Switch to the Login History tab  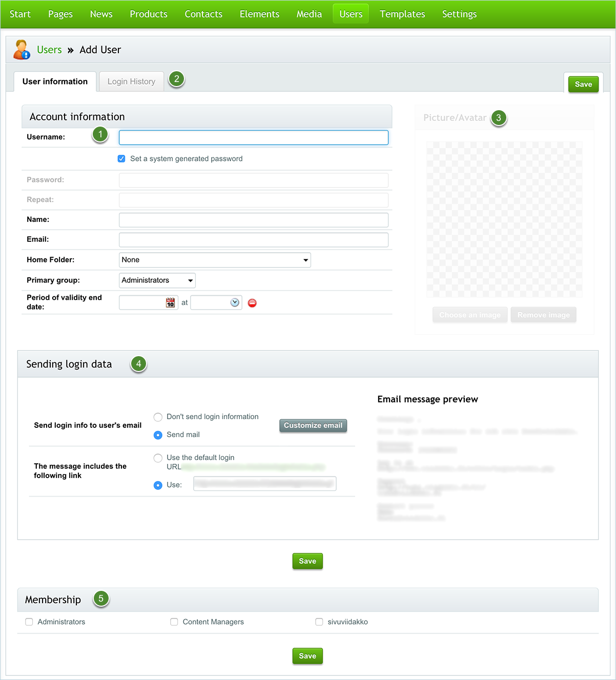(131, 81)
